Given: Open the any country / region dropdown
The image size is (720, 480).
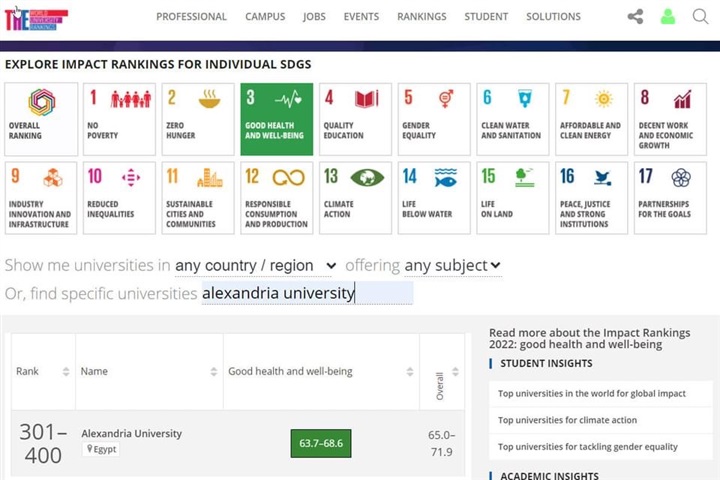Looking at the screenshot, I should coord(256,266).
